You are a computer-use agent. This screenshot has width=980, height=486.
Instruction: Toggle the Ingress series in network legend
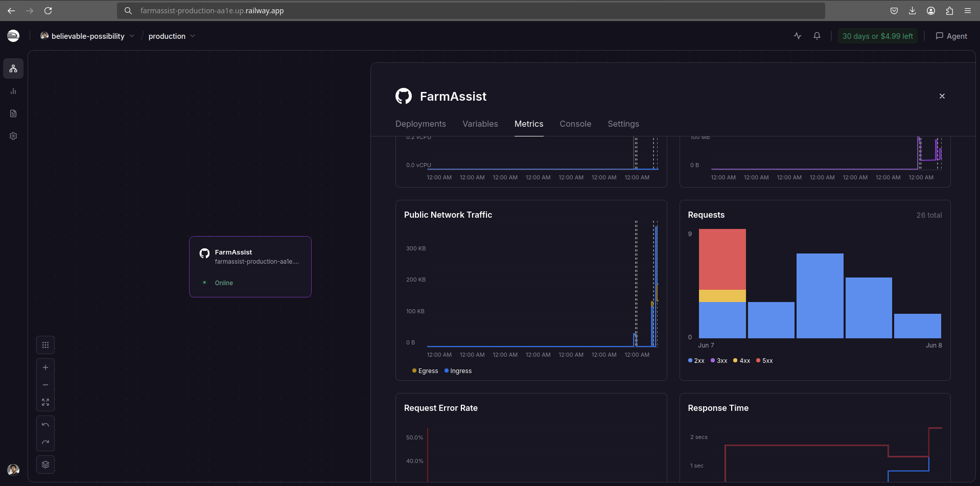(x=458, y=371)
